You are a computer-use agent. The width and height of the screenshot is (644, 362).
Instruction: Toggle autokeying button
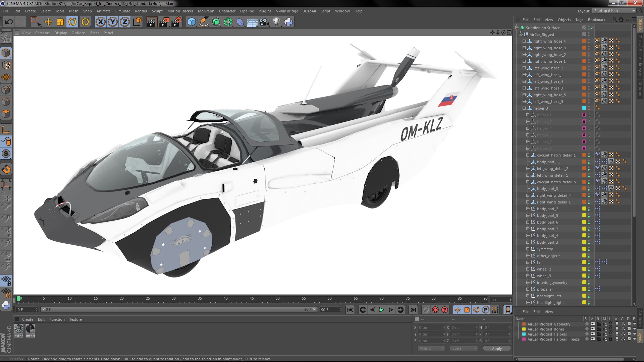pos(435,310)
